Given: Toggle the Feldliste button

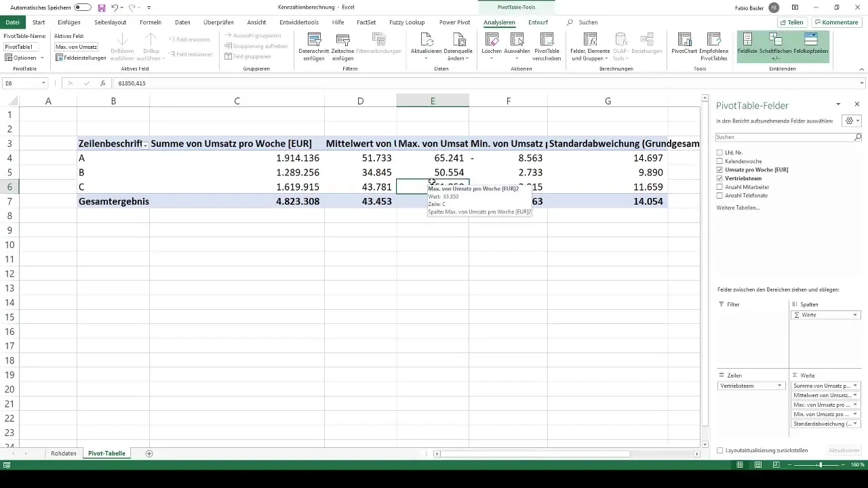Looking at the screenshot, I should tap(747, 46).
